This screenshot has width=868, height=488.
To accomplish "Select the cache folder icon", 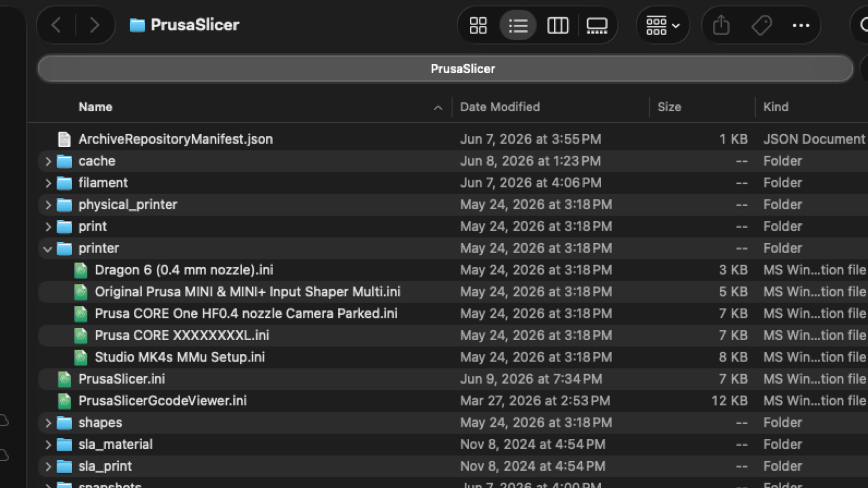I will (x=64, y=161).
